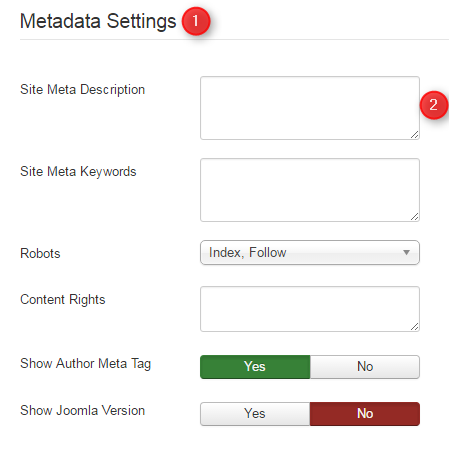Click the red number 1 marker badge
The image size is (449, 450).
(x=196, y=21)
